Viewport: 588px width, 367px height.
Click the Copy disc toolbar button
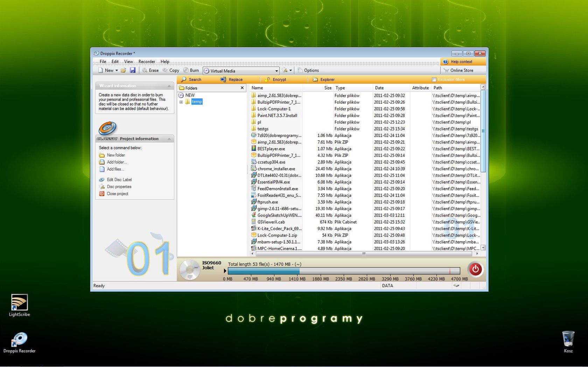(171, 70)
